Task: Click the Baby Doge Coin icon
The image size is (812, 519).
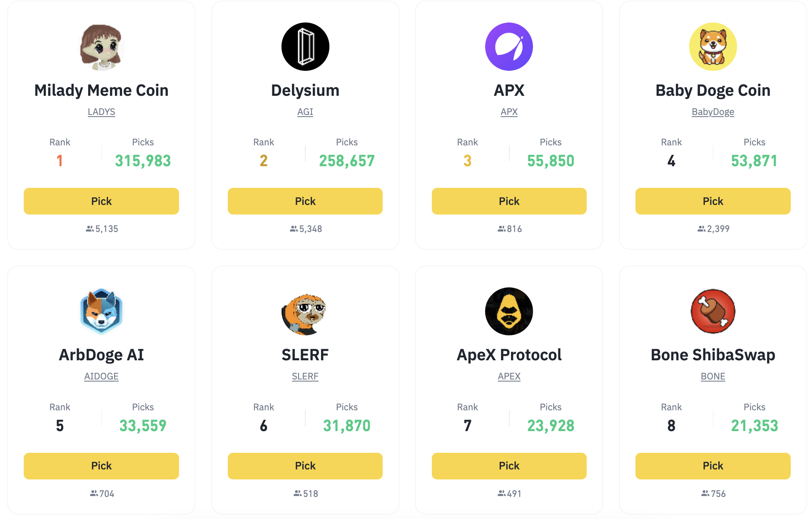Action: tap(713, 47)
